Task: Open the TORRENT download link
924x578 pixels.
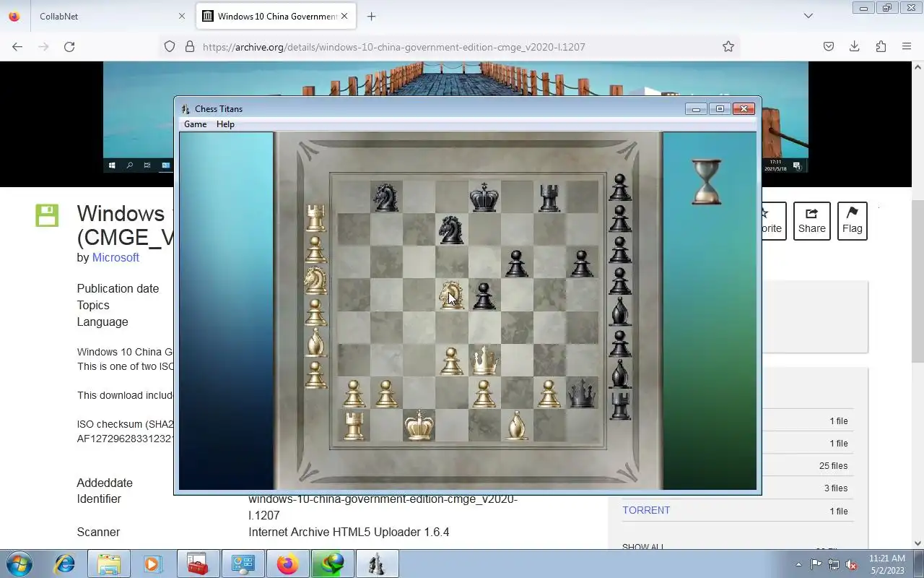Action: (646, 510)
